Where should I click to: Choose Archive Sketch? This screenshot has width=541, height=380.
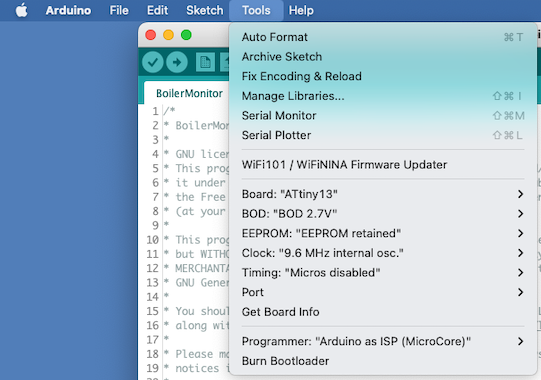(383, 57)
